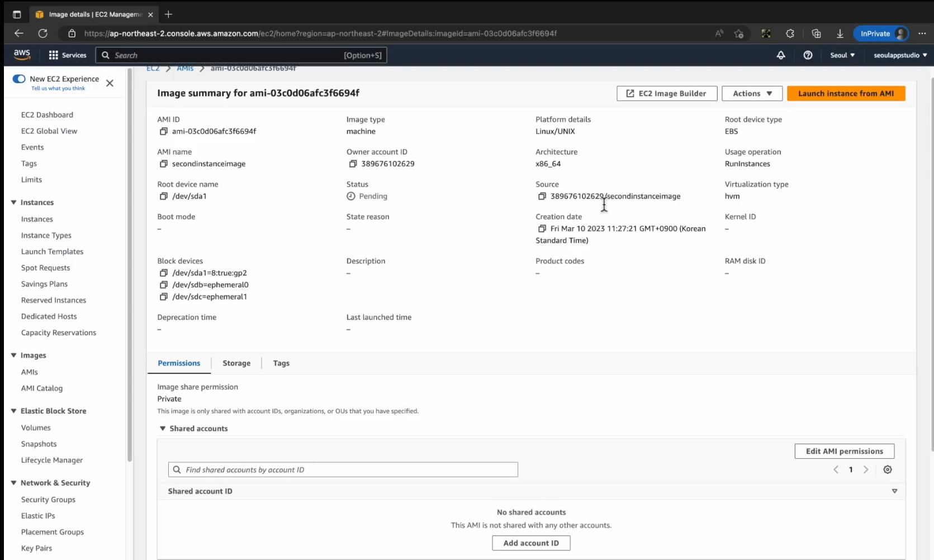The height and width of the screenshot is (560, 934).
Task: Open the Actions dropdown
Action: click(752, 93)
